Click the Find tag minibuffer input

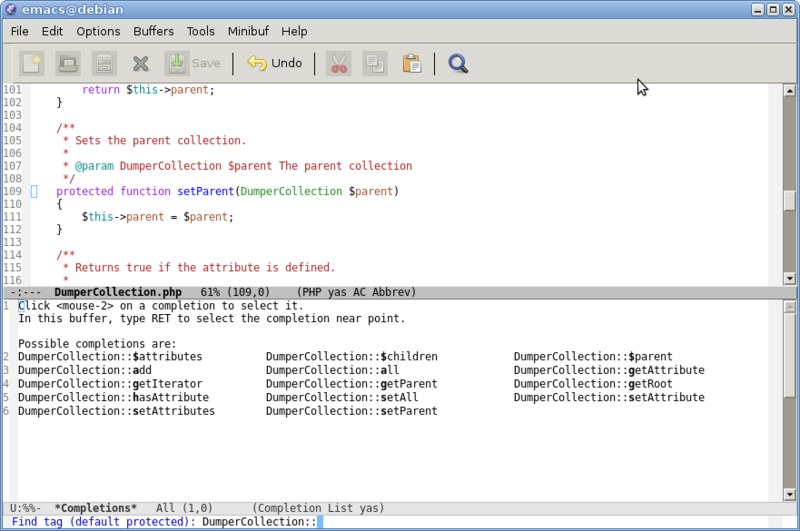(500, 522)
